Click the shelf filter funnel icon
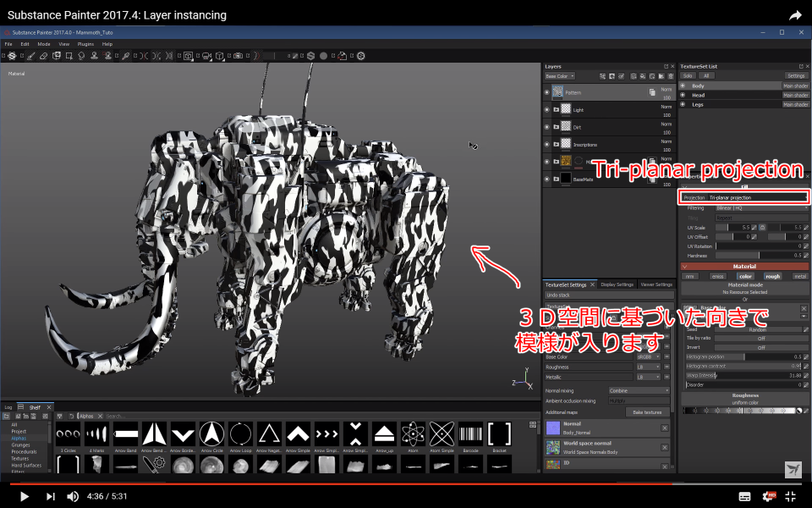 (59, 417)
